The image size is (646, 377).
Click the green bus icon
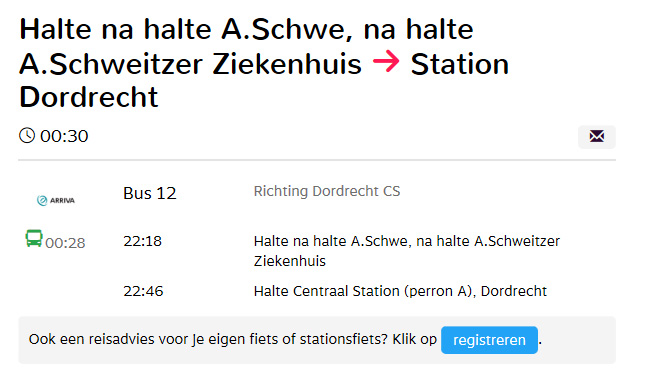pyautogui.click(x=34, y=239)
